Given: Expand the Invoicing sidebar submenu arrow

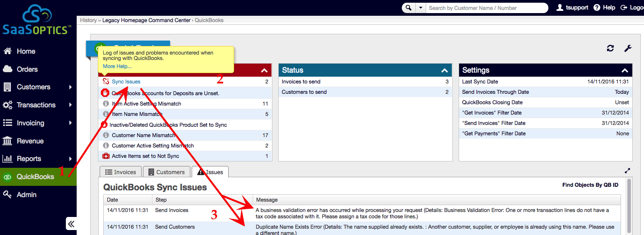Looking at the screenshot, I should point(70,123).
